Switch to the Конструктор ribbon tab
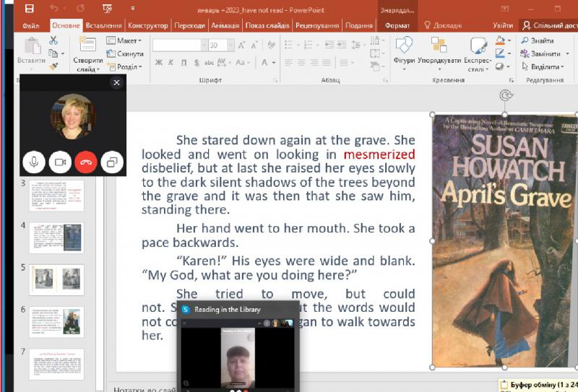 [148, 25]
